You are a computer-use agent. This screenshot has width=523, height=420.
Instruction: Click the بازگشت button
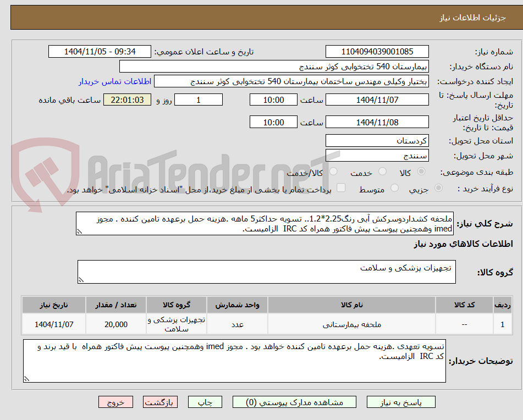(x=160, y=402)
